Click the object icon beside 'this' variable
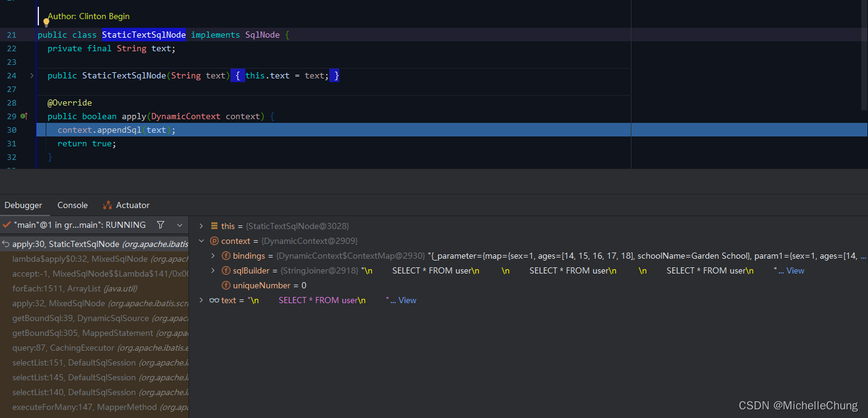 coord(214,226)
